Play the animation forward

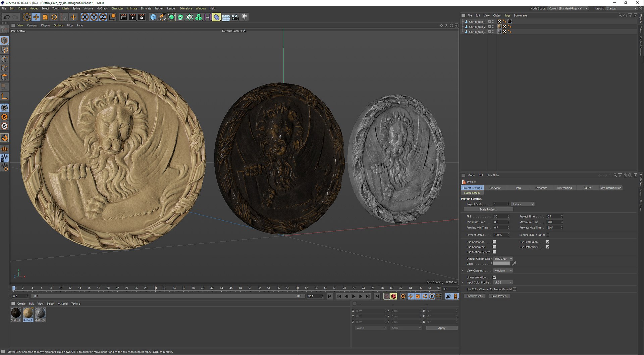(353, 296)
